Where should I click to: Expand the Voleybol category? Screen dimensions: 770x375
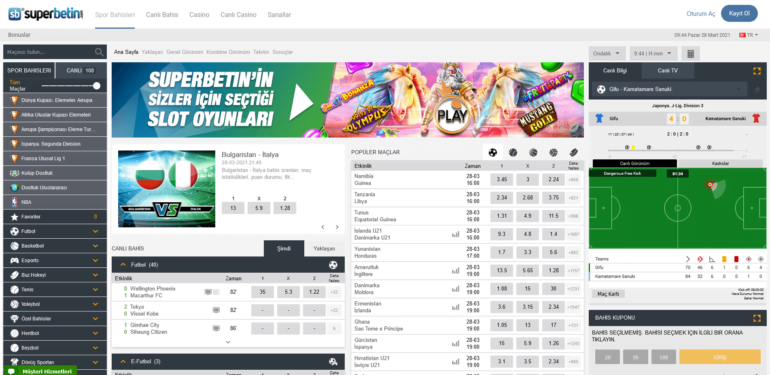[55, 304]
